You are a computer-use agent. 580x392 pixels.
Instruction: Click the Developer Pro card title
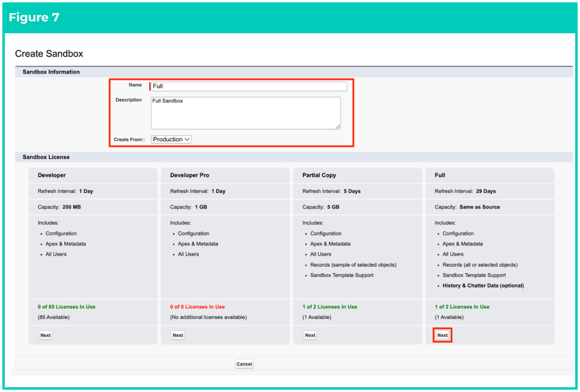click(x=190, y=175)
